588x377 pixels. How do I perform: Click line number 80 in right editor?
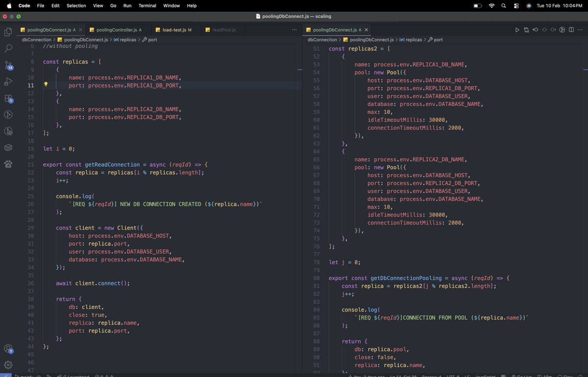pos(316,278)
